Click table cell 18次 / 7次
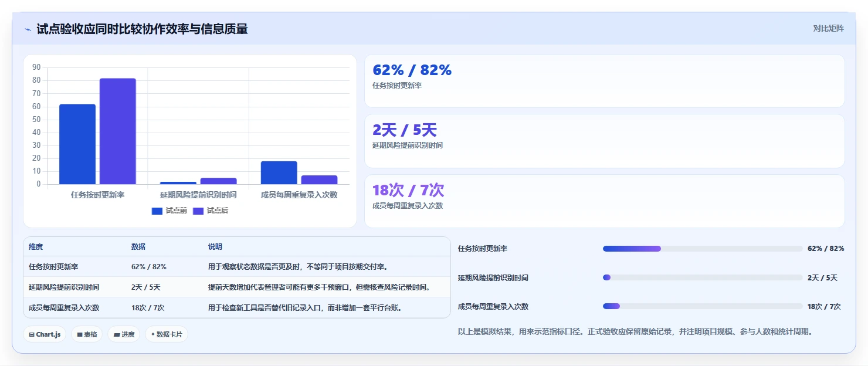868x366 pixels. pyautogui.click(x=148, y=308)
